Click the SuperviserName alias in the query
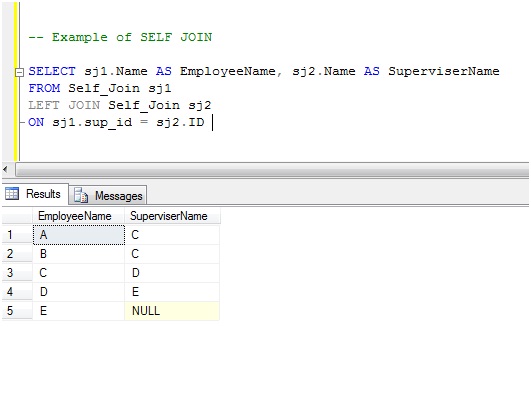The width and height of the screenshot is (531, 397). pos(444,71)
